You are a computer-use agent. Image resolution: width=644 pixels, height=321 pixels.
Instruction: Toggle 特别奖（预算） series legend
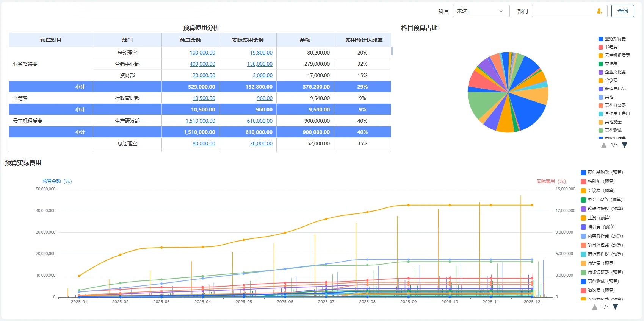click(597, 181)
